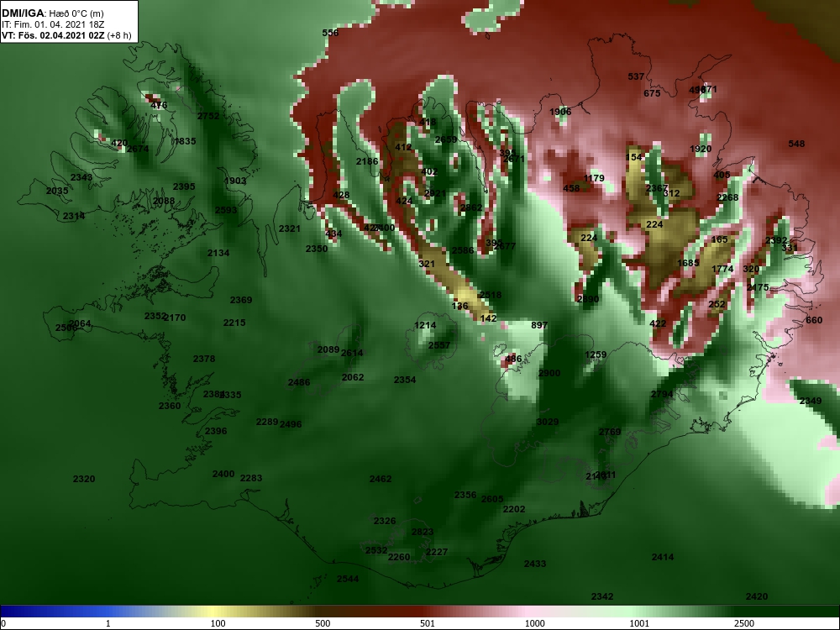Click the 'IT: Fim. 01. 04. 2021 18Z' line
Screen dimensions: 840x630
[46, 24]
